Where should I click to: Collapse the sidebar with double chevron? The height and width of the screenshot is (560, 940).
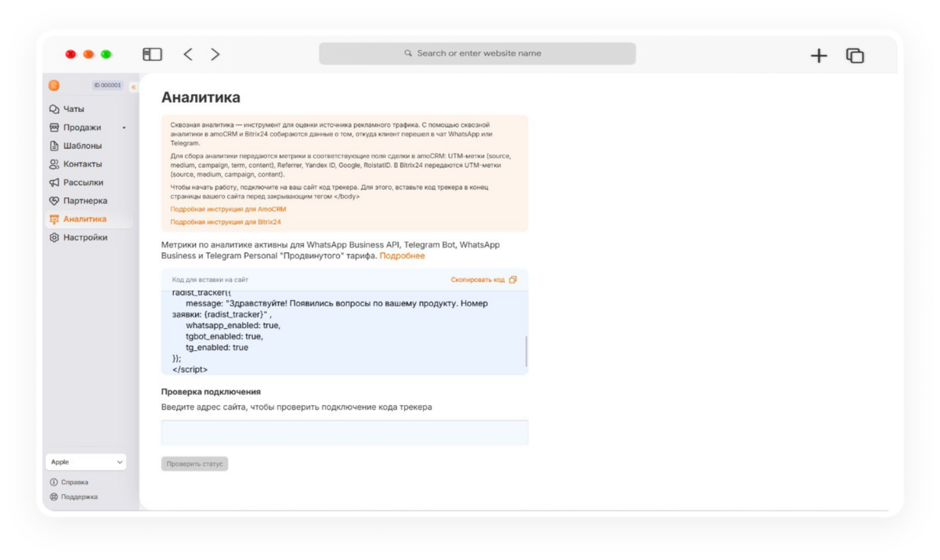coord(133,86)
